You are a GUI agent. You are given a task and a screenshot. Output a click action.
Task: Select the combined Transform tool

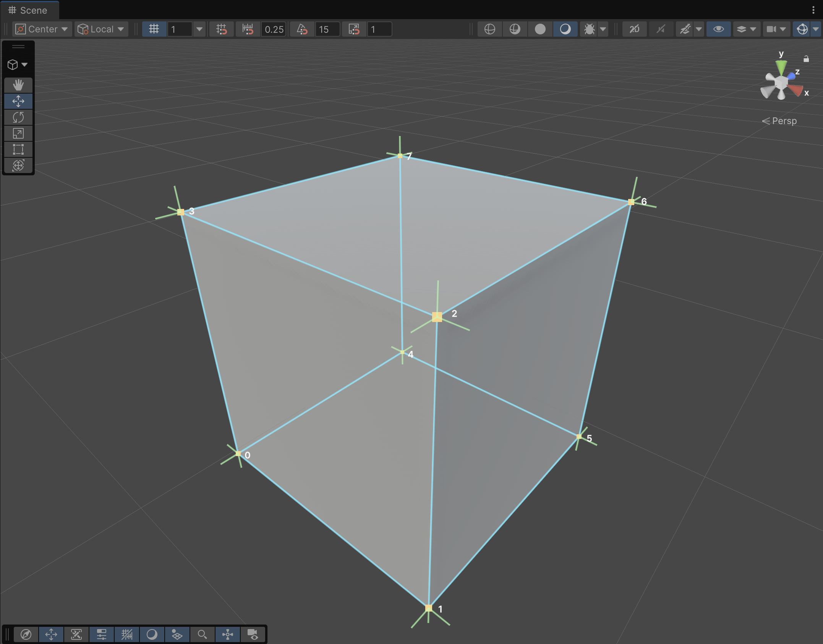click(18, 165)
